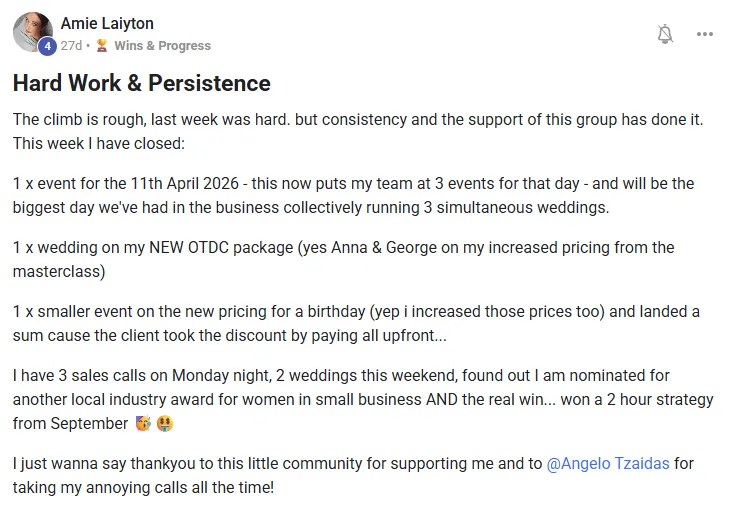Toggle post notifications with the bell icon
Image resolution: width=740 pixels, height=510 pixels.
665,34
